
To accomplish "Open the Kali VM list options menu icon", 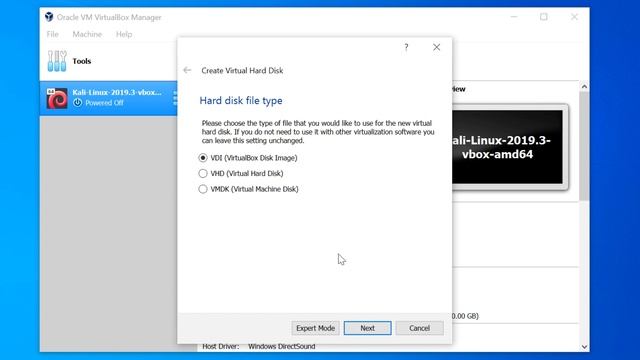I will pyautogui.click(x=175, y=98).
